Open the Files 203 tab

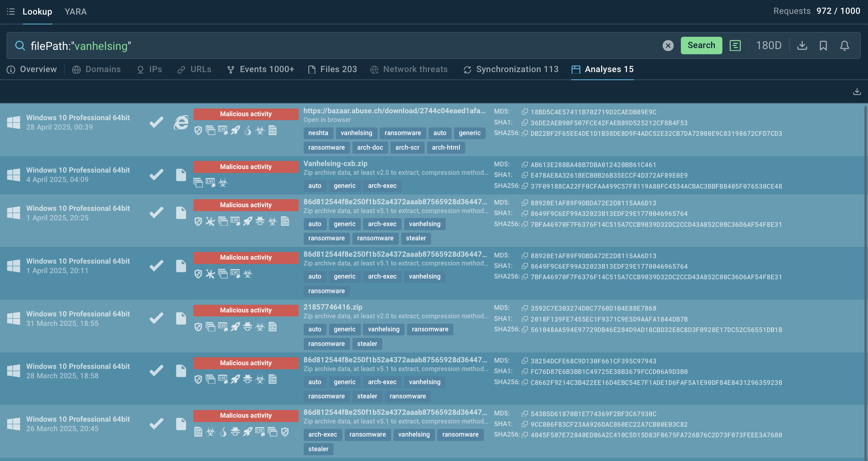(x=332, y=69)
